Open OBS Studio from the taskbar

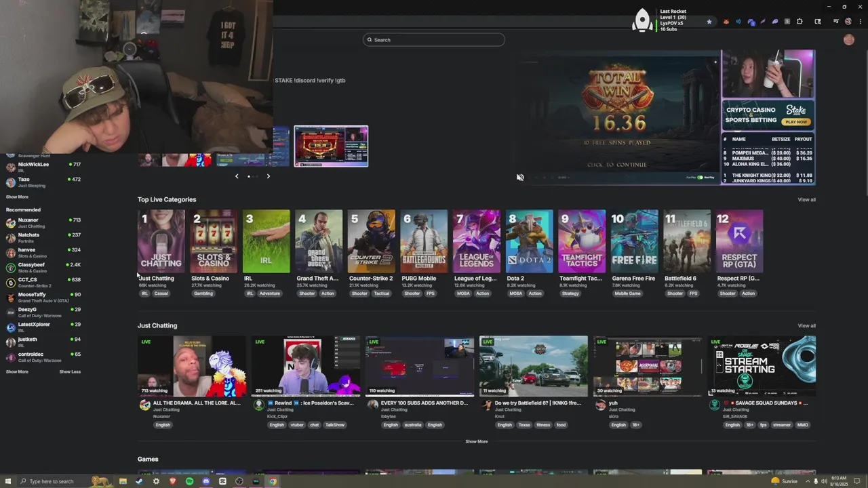[x=239, y=481]
